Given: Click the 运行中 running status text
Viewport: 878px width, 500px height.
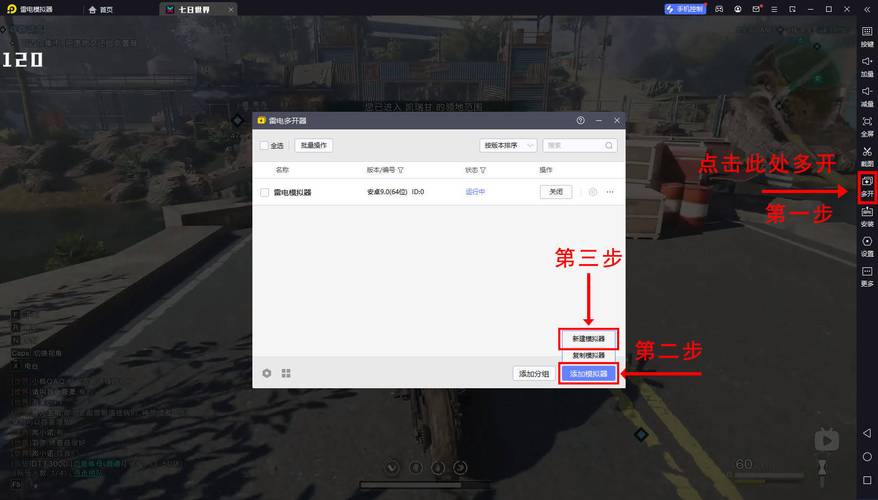Looking at the screenshot, I should click(475, 192).
